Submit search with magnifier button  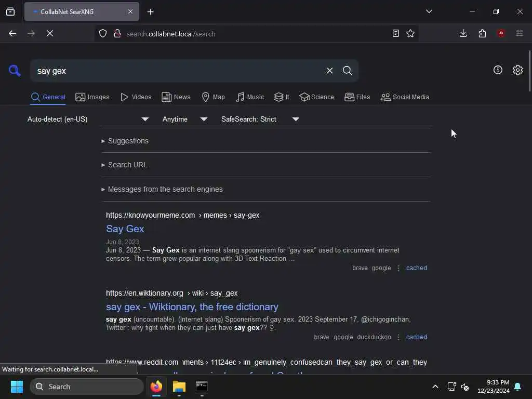coord(347,71)
